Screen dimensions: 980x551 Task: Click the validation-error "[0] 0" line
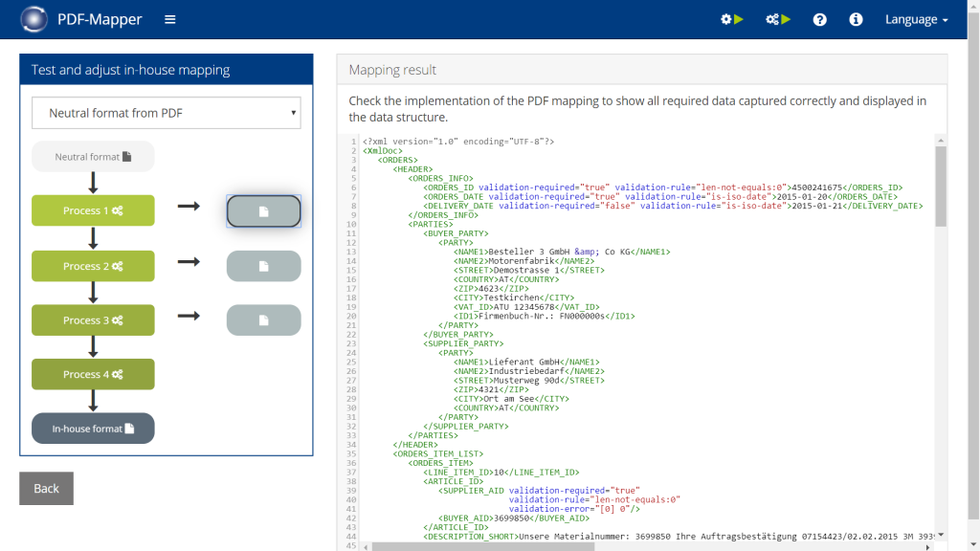click(574, 509)
